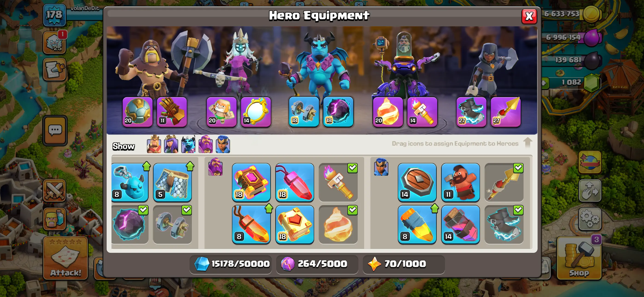Viewport: 644px width, 297px height.
Task: Select the level 11 Hog Rider Puppet
Action: (x=460, y=182)
